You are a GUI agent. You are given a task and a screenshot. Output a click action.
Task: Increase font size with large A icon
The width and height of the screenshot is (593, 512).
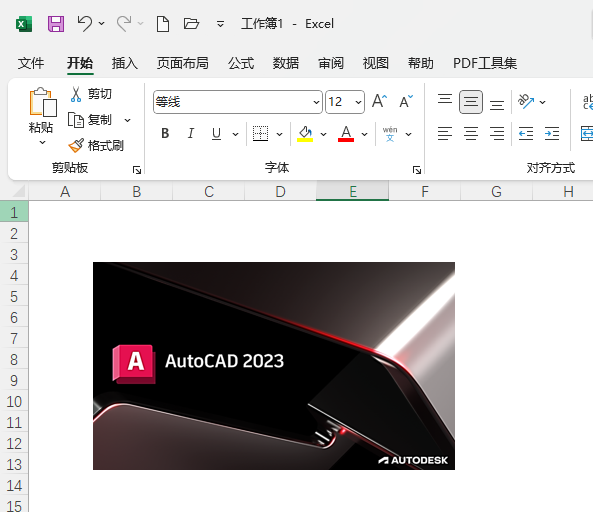380,101
